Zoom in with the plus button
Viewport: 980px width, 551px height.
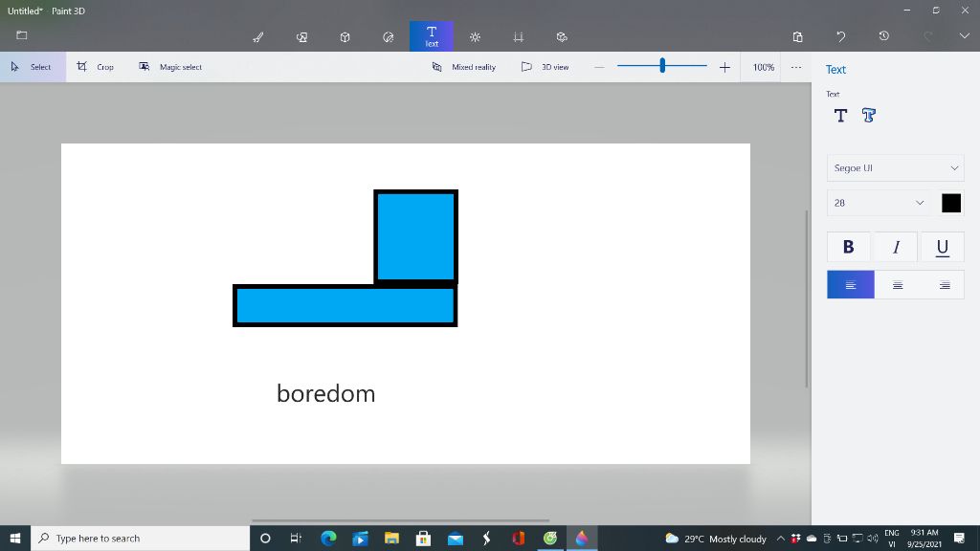[x=724, y=67]
